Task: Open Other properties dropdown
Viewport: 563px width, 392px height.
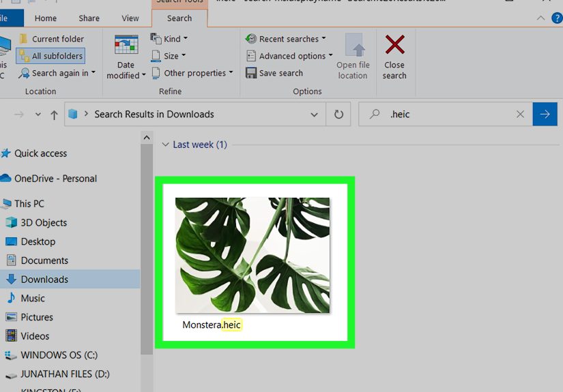Action: point(192,73)
